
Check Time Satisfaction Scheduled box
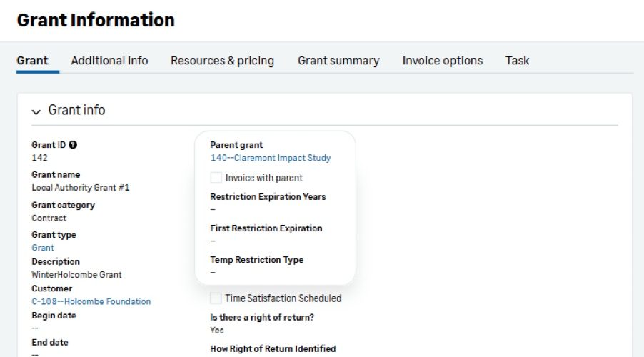click(216, 298)
